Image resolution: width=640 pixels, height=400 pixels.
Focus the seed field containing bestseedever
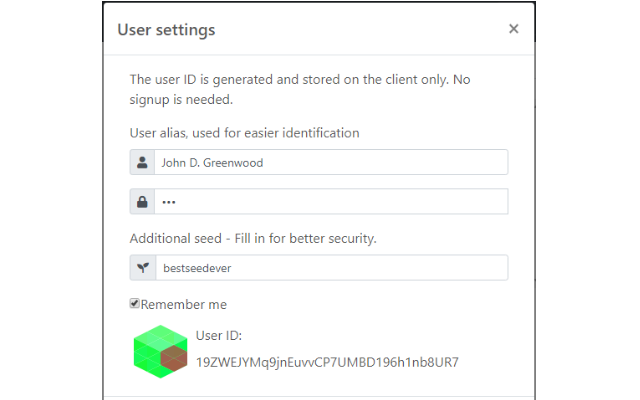tap(330, 268)
